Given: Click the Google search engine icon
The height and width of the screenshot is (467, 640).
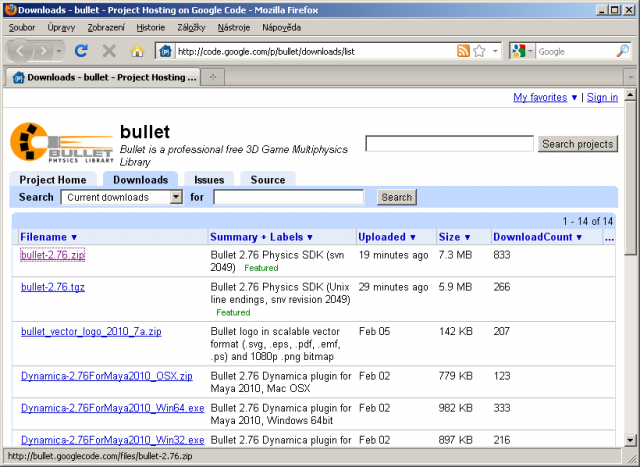Looking at the screenshot, I should [518, 51].
